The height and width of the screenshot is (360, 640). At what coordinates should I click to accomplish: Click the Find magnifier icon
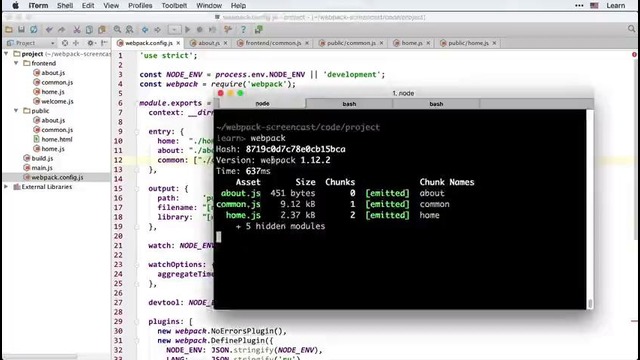tap(117, 29)
